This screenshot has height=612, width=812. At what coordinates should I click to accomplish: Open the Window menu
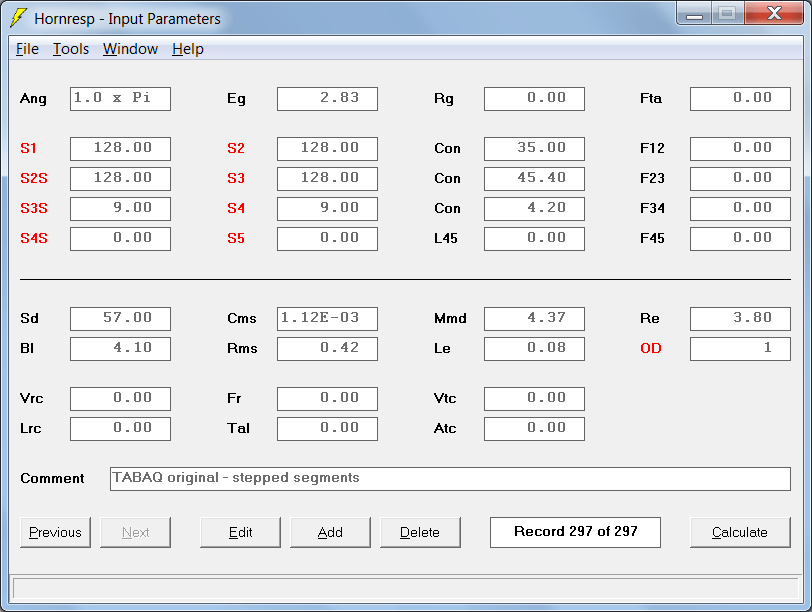130,49
